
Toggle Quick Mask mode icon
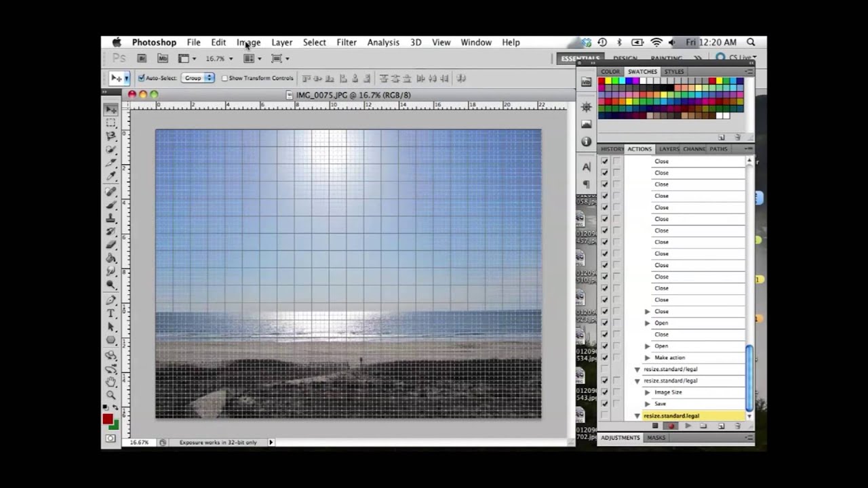[x=111, y=439]
